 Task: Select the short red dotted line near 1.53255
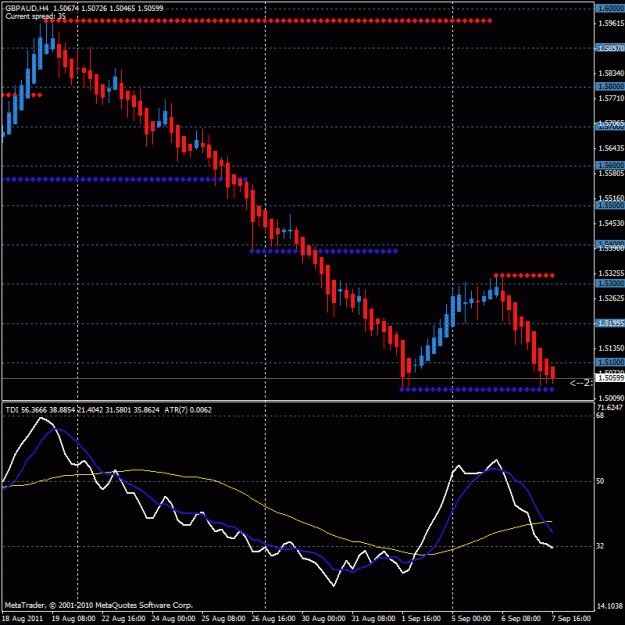click(x=524, y=275)
